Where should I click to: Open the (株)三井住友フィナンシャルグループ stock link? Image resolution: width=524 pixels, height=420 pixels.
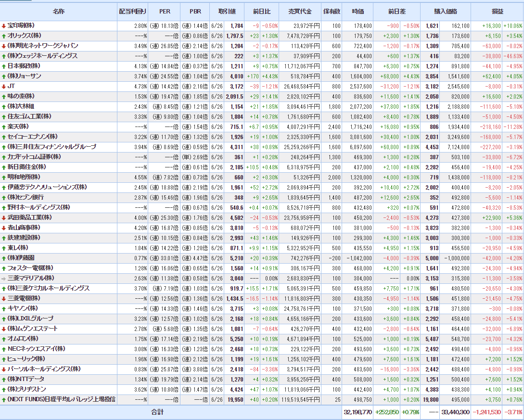pyautogui.click(x=52, y=147)
